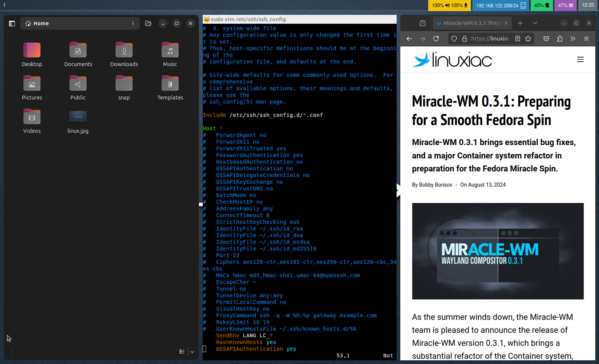Screen dimensions: 599x364
Task: Close the Miracle-WM 0.3.1 tab
Action: 506,23
